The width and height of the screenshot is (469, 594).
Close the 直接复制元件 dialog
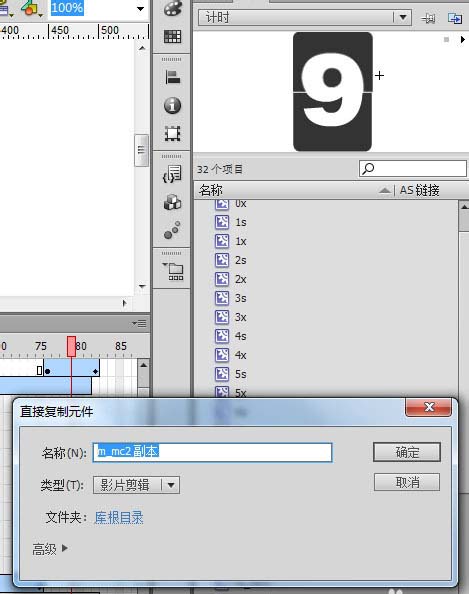tap(428, 407)
